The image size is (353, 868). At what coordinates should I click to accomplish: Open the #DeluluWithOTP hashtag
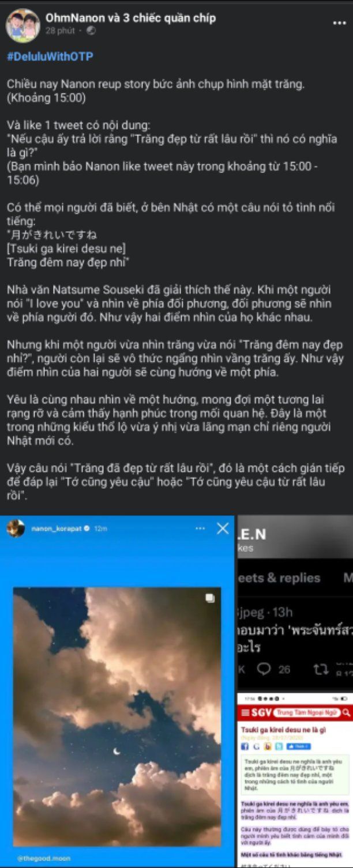point(50,56)
